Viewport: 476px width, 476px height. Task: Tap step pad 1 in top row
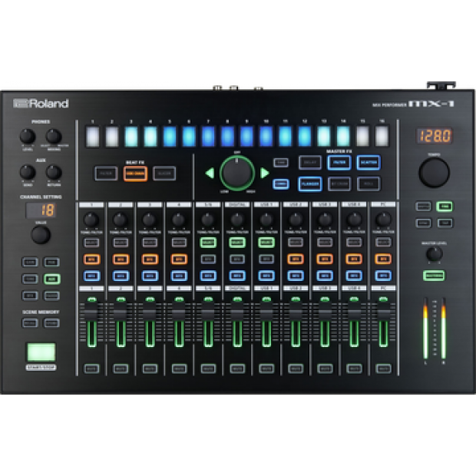(93, 137)
